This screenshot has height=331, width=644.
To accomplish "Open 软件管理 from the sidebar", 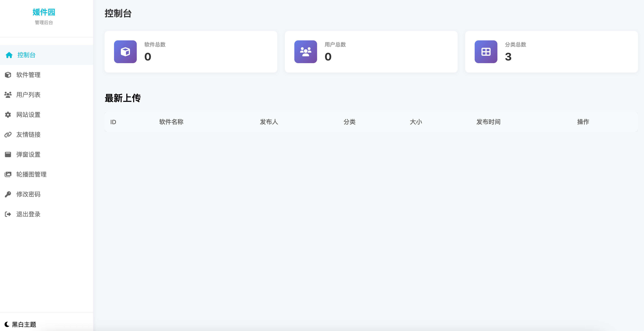I will pyautogui.click(x=28, y=75).
